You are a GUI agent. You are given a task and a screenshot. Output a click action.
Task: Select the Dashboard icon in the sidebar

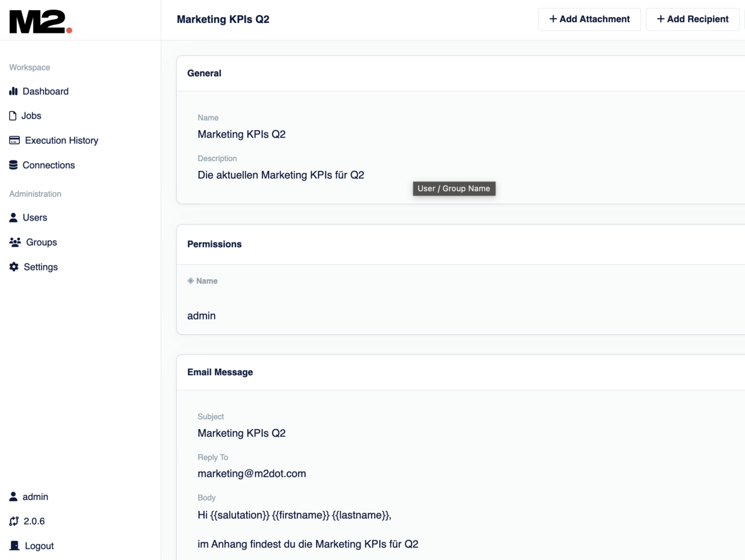[13, 91]
